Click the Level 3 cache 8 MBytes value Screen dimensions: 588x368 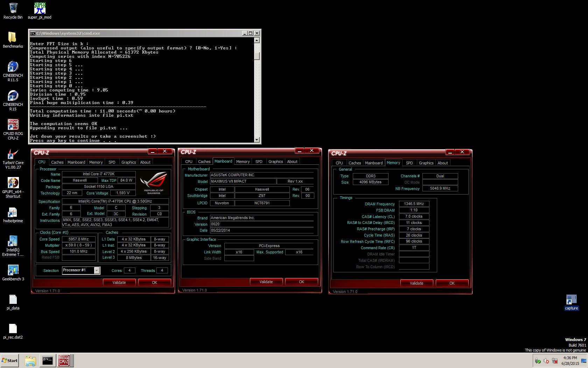pyautogui.click(x=134, y=258)
